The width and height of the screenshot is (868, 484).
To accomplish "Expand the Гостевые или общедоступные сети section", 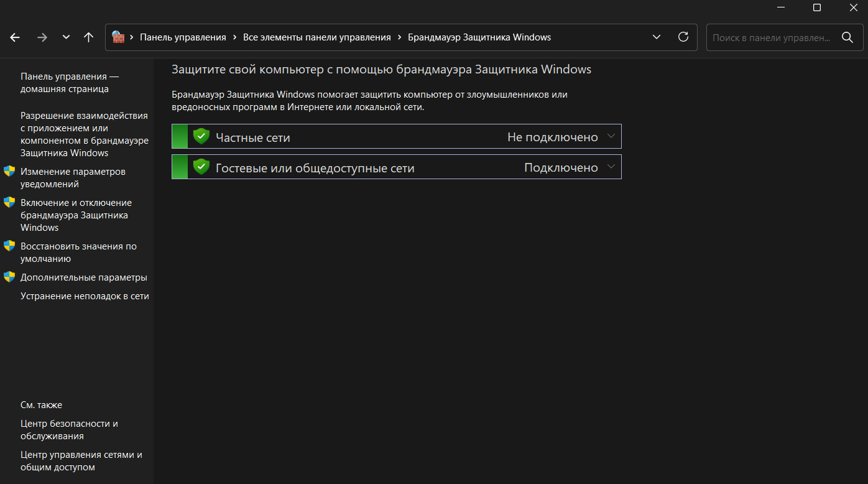I will 611,167.
